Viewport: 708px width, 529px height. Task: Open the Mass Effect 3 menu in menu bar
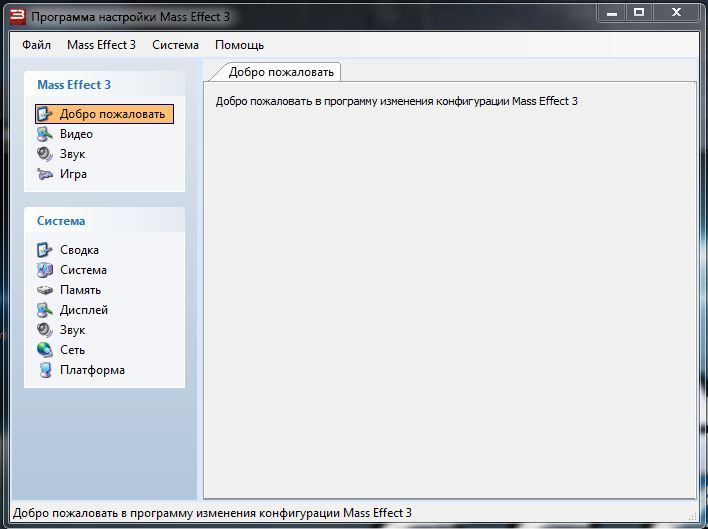coord(101,45)
